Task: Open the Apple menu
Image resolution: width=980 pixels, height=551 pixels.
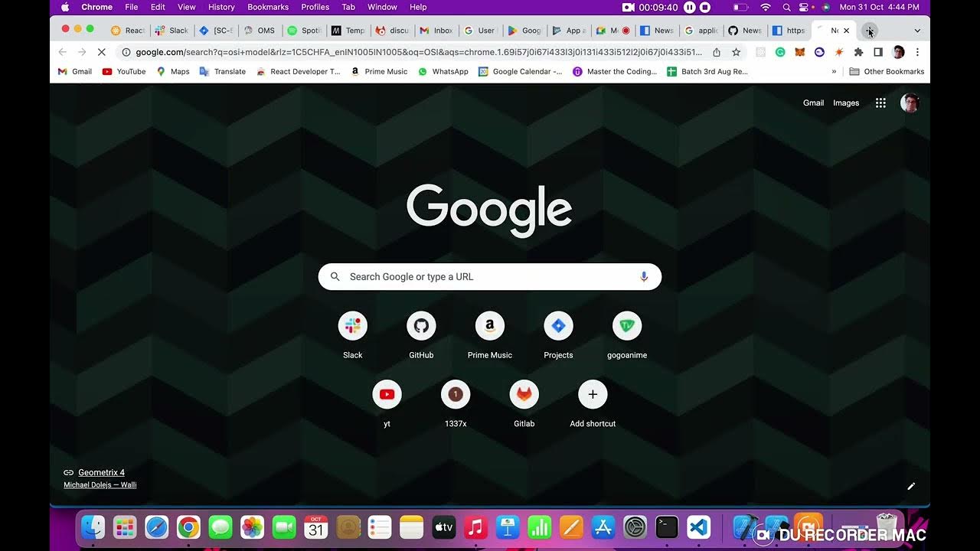Action: point(65,7)
